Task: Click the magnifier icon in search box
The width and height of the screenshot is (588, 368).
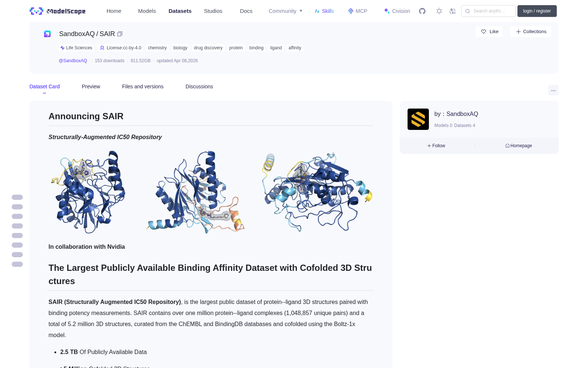Action: tap(467, 11)
